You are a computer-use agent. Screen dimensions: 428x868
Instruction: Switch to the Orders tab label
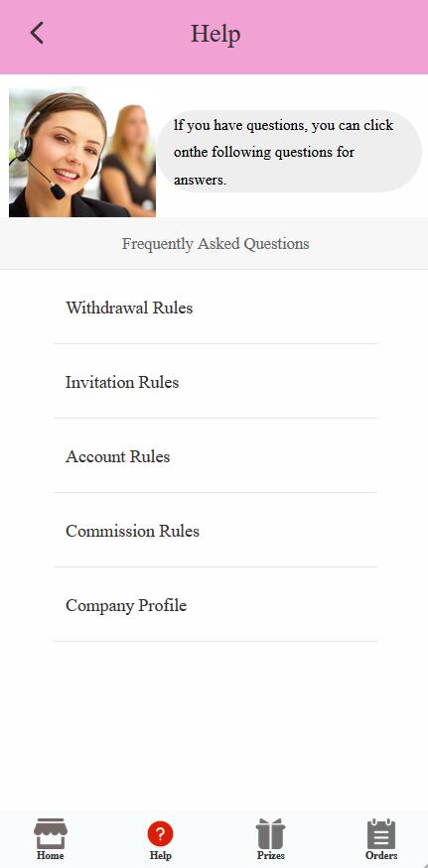tap(381, 855)
